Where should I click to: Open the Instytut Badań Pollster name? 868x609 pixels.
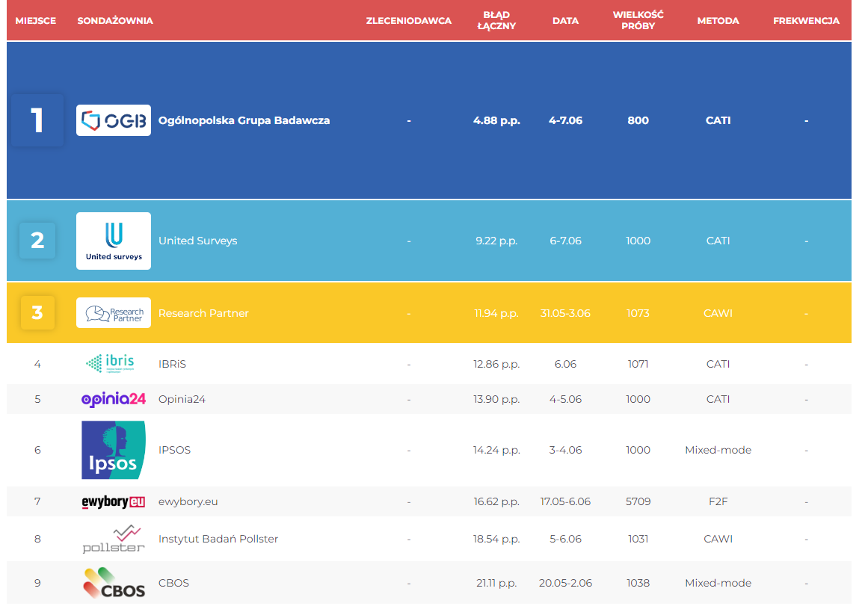pos(218,539)
